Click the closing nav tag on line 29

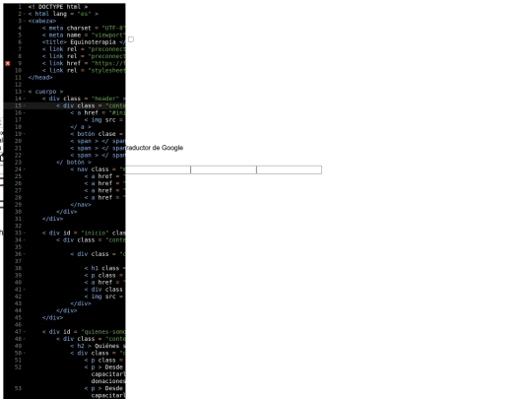[81, 205]
